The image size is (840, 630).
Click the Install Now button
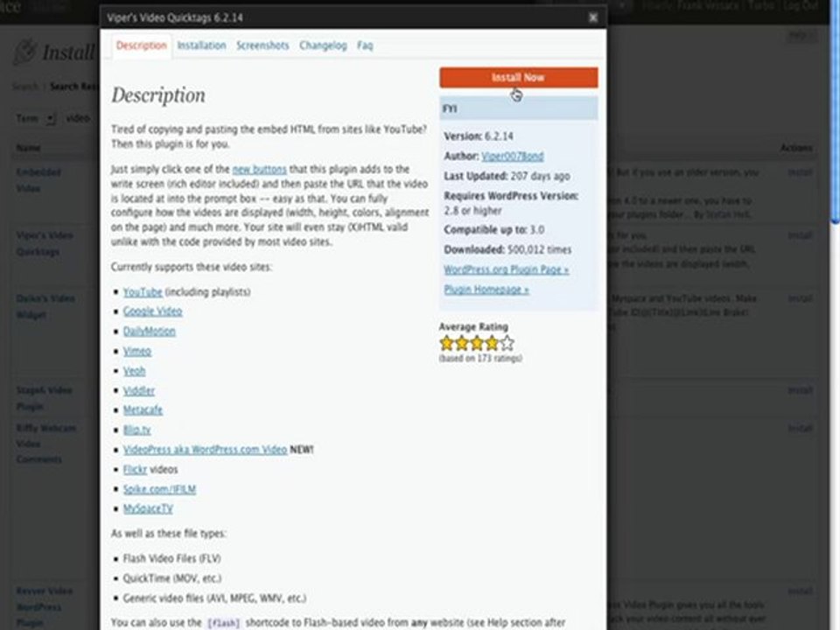pos(519,77)
